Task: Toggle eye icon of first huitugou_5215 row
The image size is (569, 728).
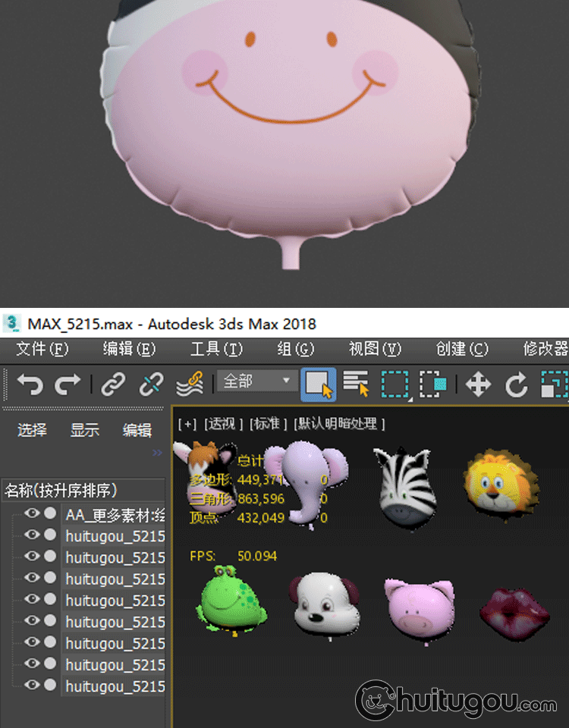Action: point(32,535)
